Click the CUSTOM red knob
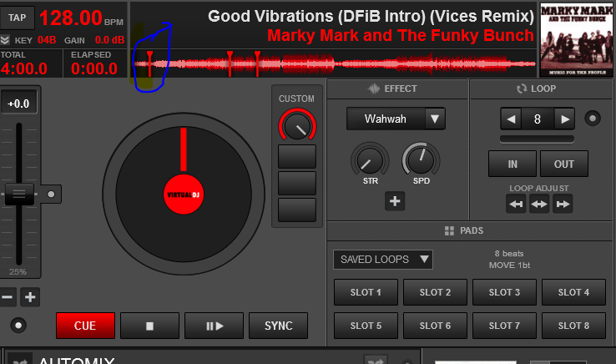 click(297, 126)
